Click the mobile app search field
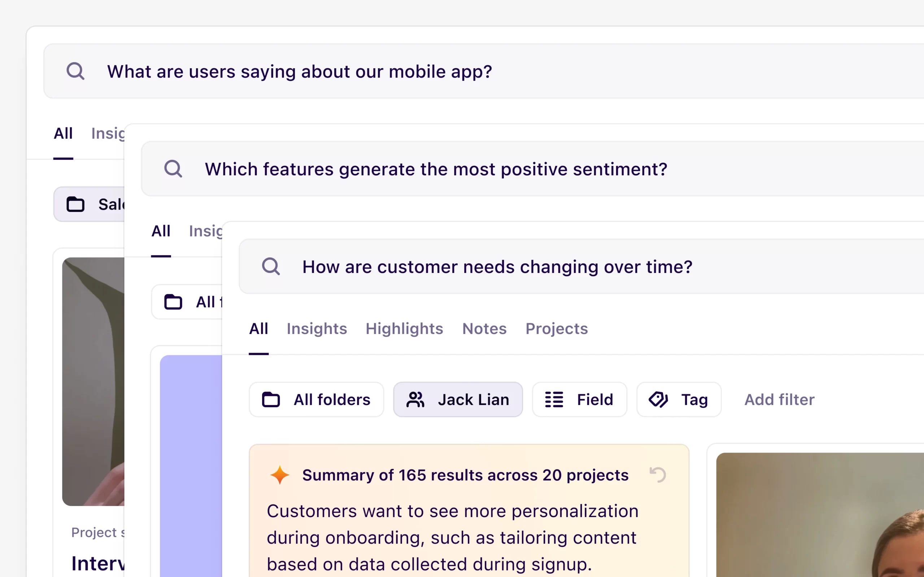 pos(299,71)
